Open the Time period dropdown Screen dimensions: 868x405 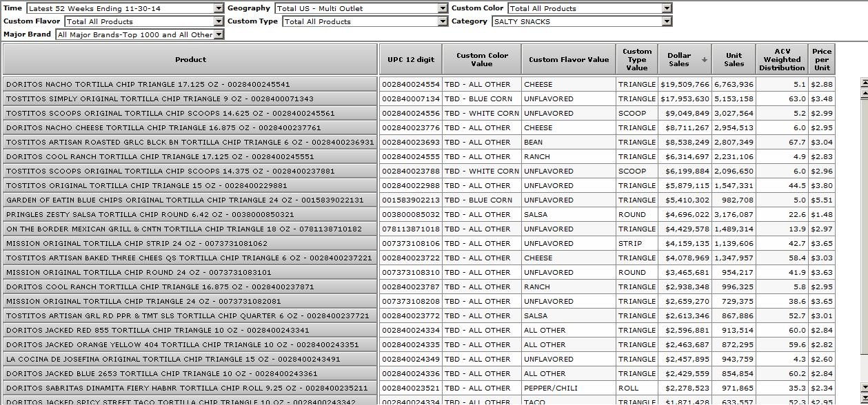tap(219, 8)
